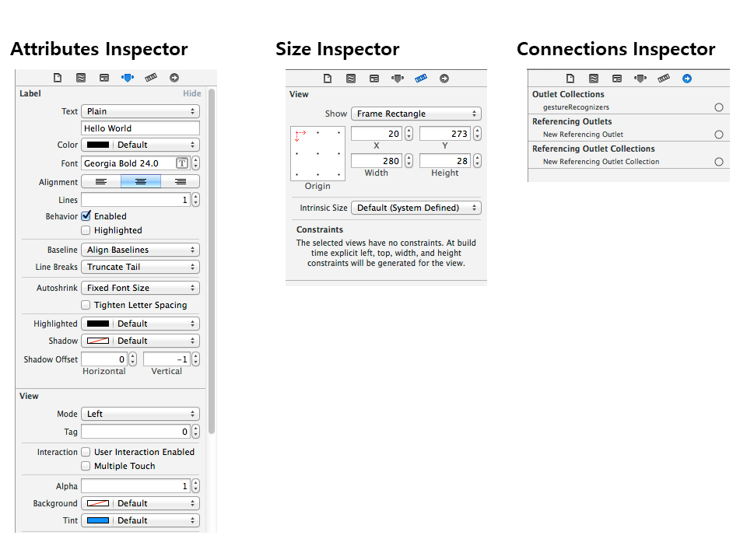The height and width of the screenshot is (560, 747).
Task: Open File inspector icon in Attributes Inspector panel
Action: point(58,78)
